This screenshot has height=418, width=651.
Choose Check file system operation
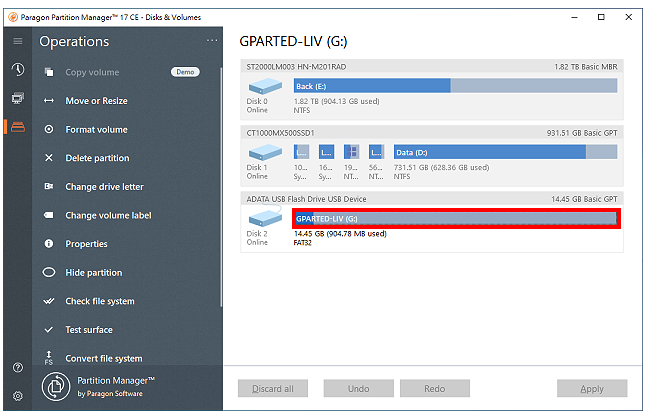pos(100,301)
